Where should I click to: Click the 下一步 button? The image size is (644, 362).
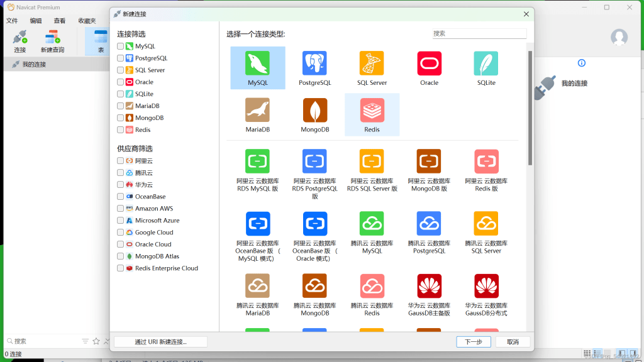click(x=474, y=342)
